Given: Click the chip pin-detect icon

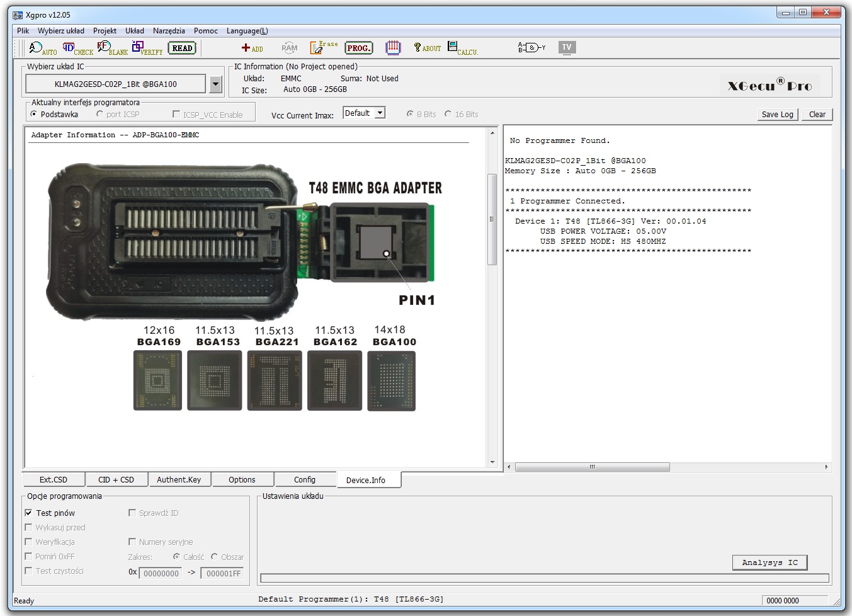Looking at the screenshot, I should pos(393,47).
